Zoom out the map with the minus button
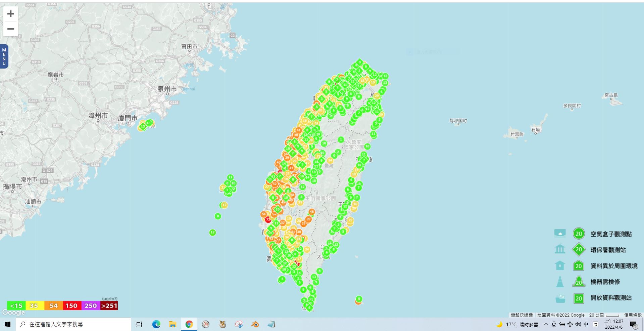Viewport: 644px width, 331px height. tap(11, 29)
